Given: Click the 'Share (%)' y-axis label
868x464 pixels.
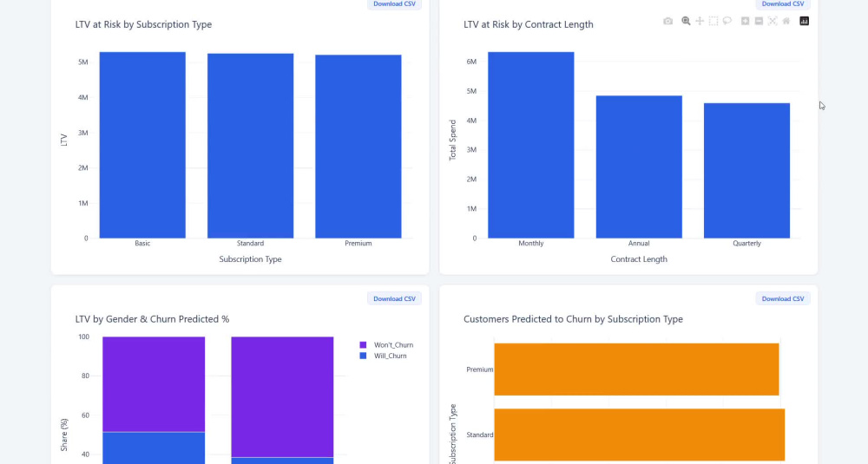Looking at the screenshot, I should pyautogui.click(x=64, y=435).
